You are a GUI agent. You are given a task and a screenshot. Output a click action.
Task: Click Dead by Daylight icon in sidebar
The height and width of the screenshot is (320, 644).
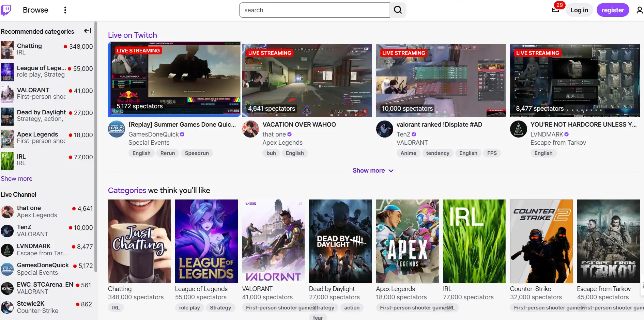[x=7, y=116]
